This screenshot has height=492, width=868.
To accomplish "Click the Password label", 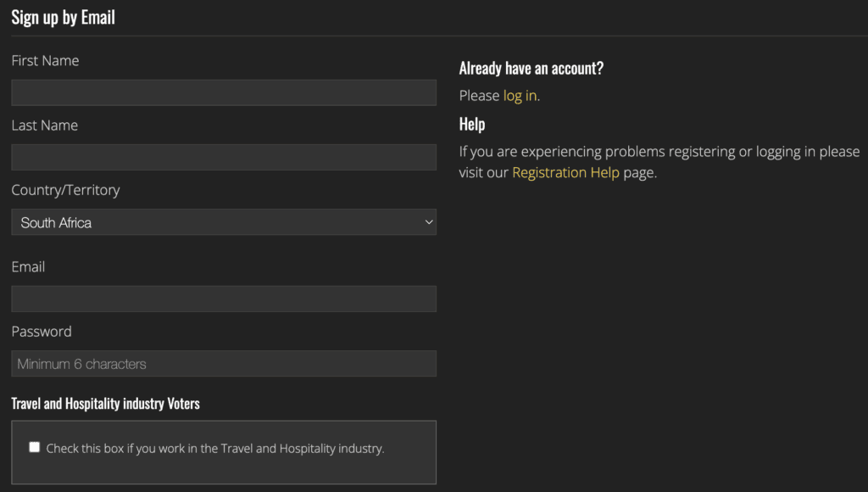I will click(42, 332).
